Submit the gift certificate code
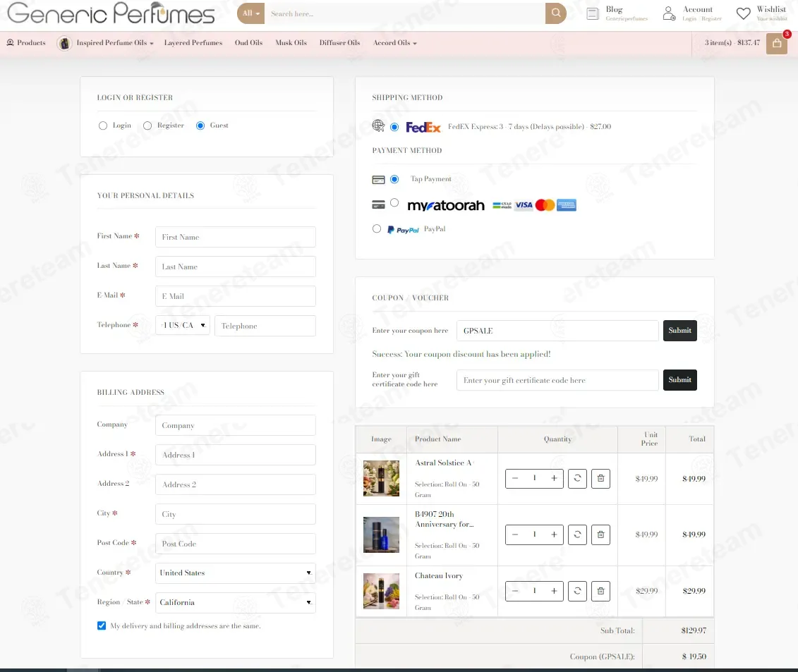Screen dimensions: 798x672 tap(680, 380)
